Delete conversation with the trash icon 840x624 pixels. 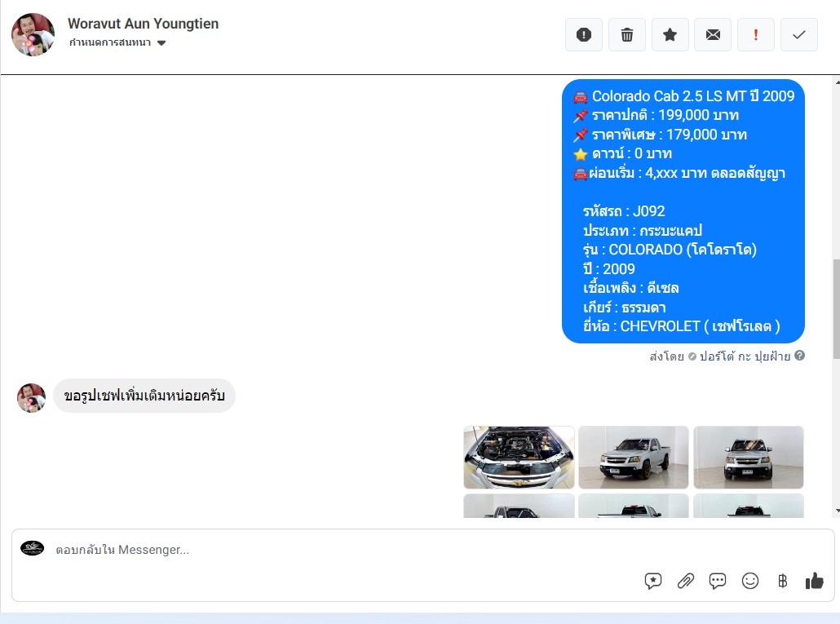coord(627,35)
